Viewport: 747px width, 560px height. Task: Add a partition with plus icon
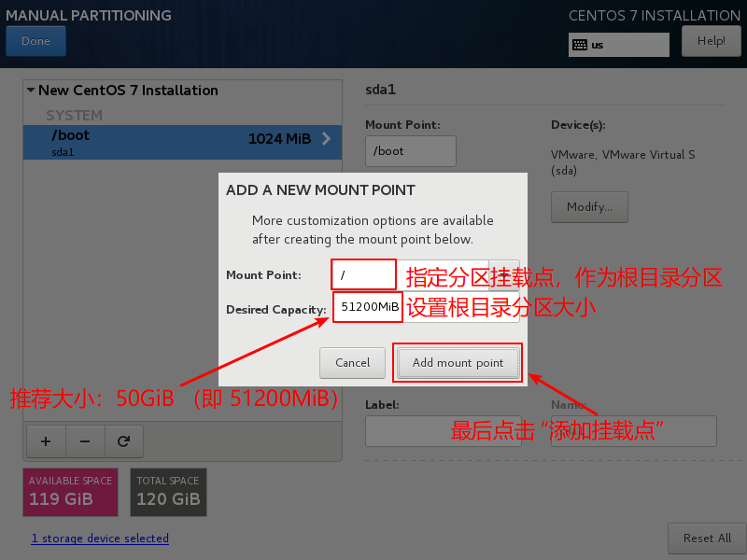point(46,441)
